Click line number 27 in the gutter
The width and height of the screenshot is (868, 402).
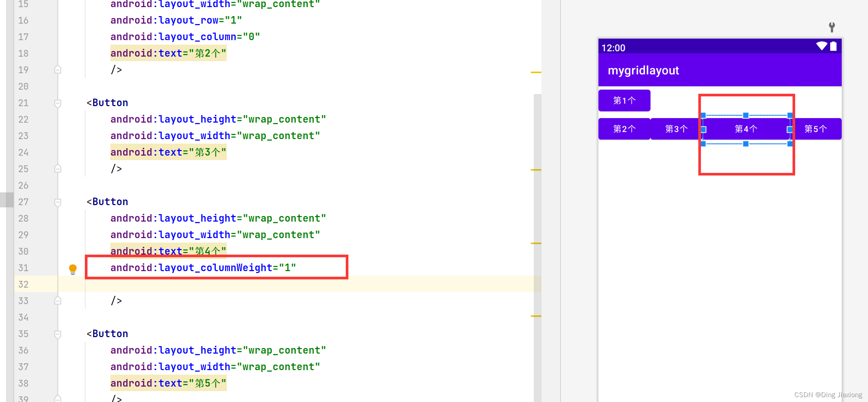(x=23, y=202)
